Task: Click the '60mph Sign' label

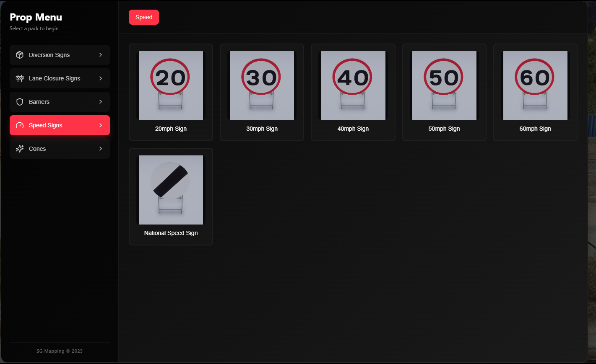Action: coord(535,129)
